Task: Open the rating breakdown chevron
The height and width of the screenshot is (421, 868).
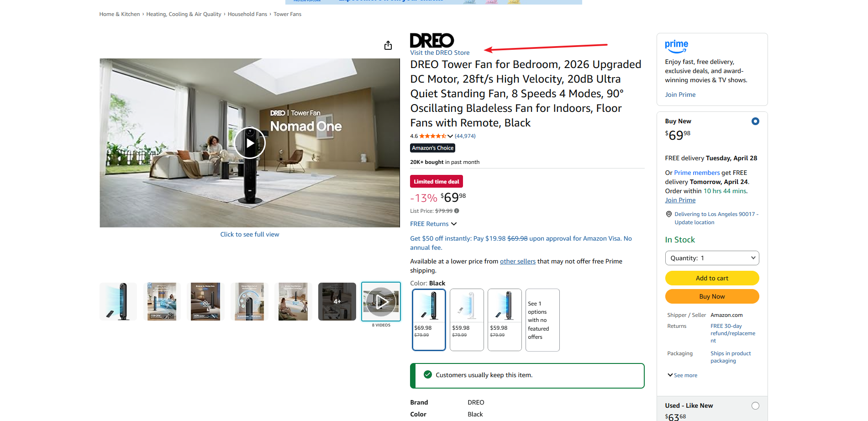Action: pos(450,136)
